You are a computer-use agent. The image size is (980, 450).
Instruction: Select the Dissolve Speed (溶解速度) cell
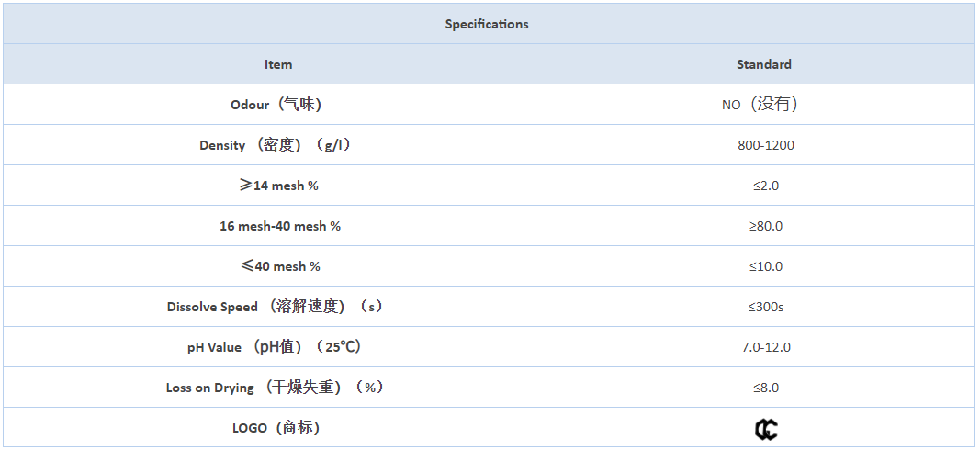[x=278, y=306]
